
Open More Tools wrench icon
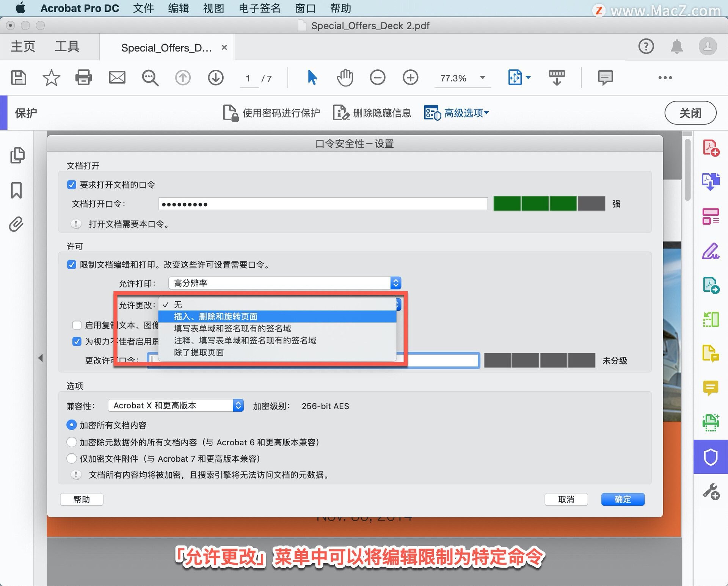pyautogui.click(x=711, y=492)
